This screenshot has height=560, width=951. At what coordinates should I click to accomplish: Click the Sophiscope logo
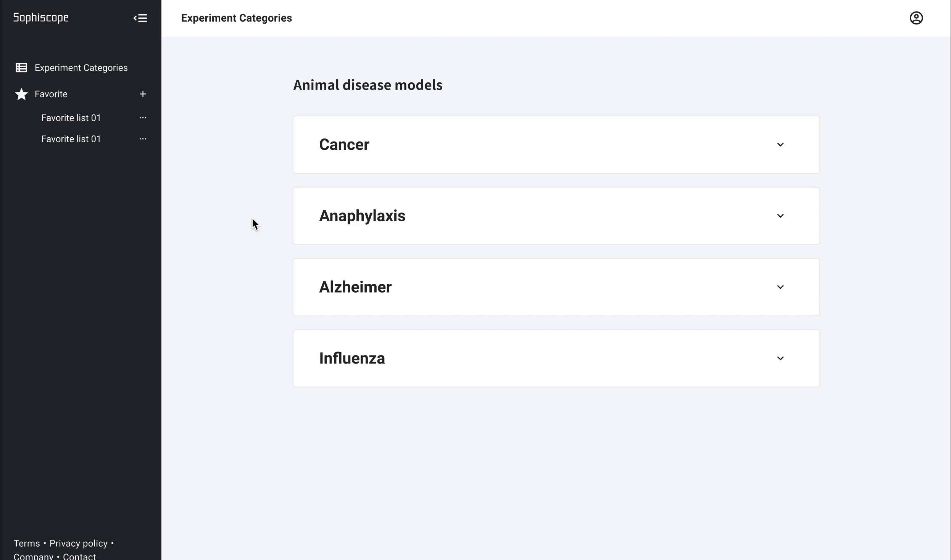tap(41, 18)
